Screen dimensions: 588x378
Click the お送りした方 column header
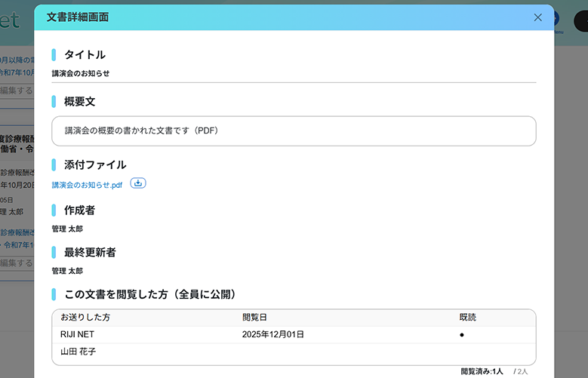click(x=85, y=317)
